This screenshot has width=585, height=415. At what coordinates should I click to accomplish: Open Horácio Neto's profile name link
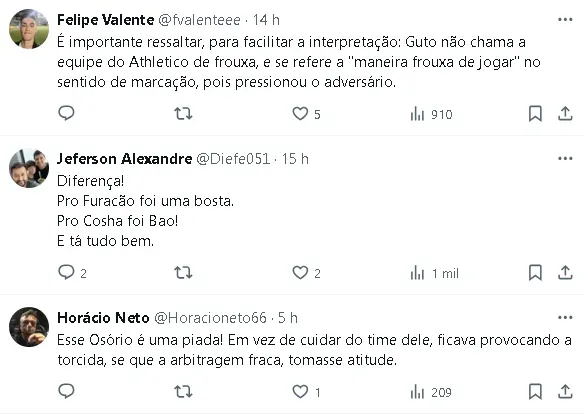(x=103, y=318)
